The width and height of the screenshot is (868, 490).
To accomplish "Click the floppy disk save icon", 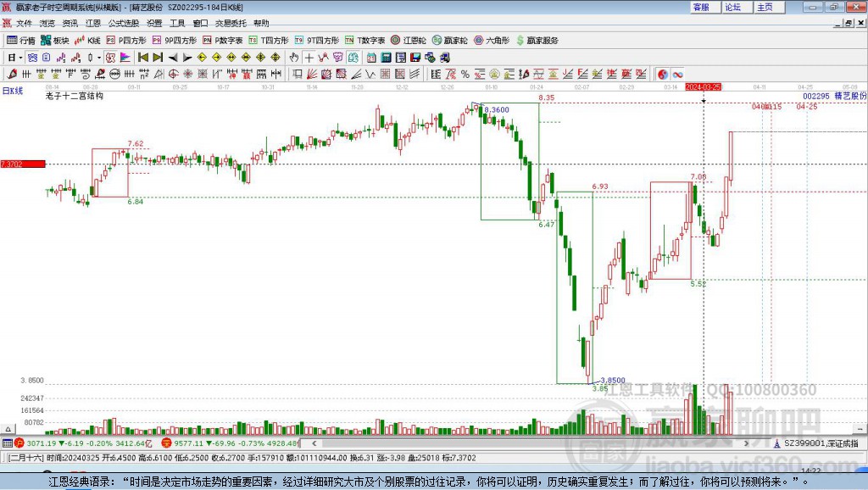I will pyautogui.click(x=415, y=58).
